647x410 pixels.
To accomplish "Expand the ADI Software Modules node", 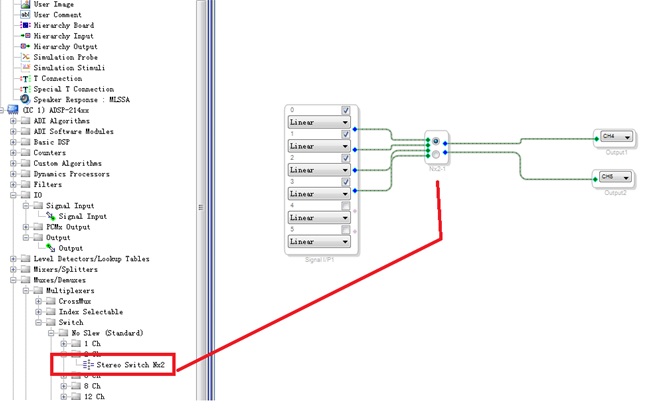I will coord(13,132).
